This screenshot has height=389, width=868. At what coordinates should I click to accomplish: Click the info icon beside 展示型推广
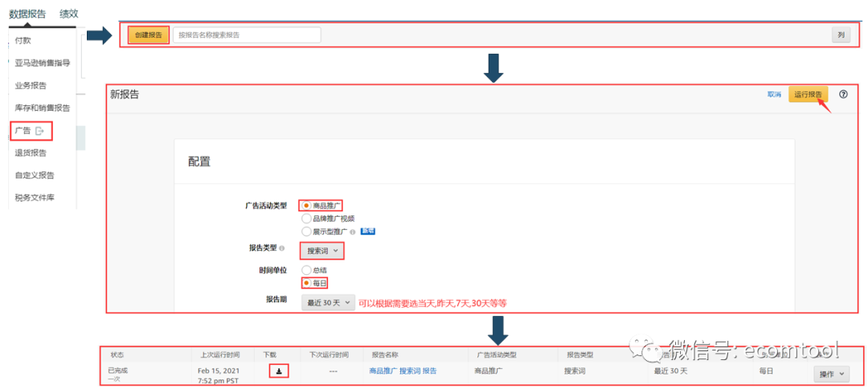pos(353,231)
